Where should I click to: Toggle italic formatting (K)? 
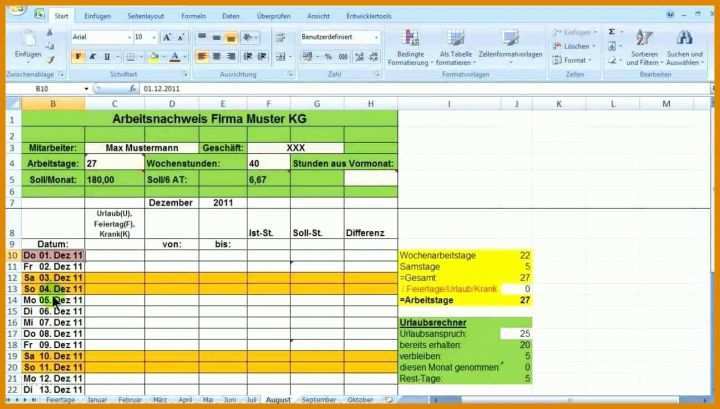[x=92, y=57]
